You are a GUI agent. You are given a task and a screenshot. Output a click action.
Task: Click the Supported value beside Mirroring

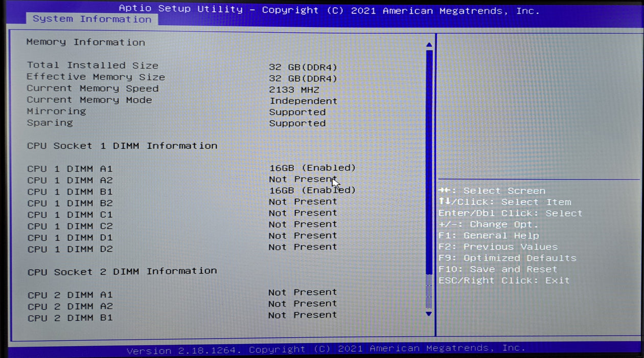pos(297,112)
